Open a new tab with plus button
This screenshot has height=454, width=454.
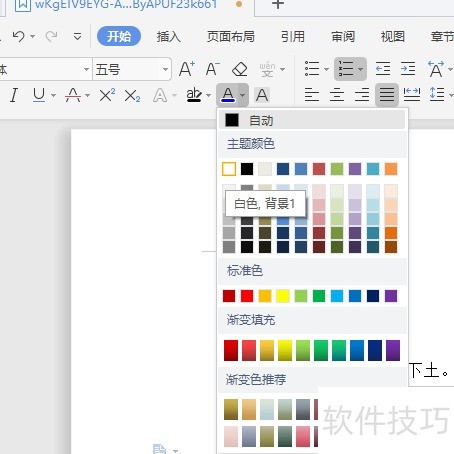(x=278, y=4)
